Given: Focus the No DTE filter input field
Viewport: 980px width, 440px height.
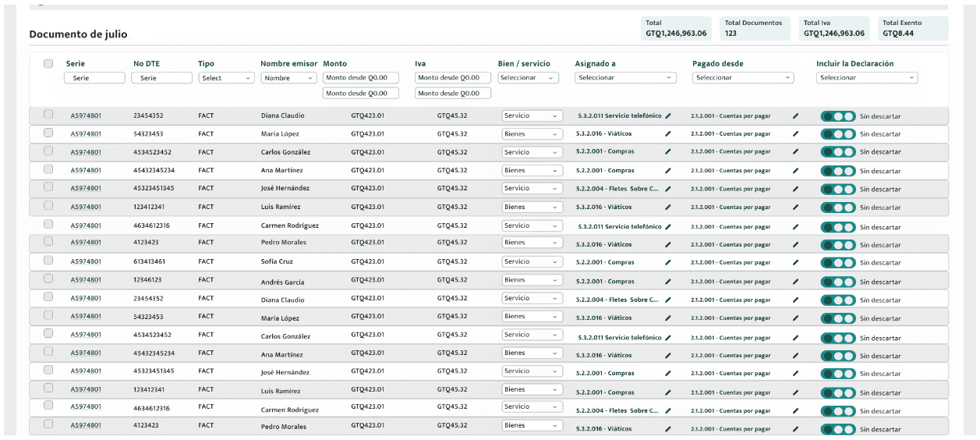Looking at the screenshot, I should pos(161,78).
